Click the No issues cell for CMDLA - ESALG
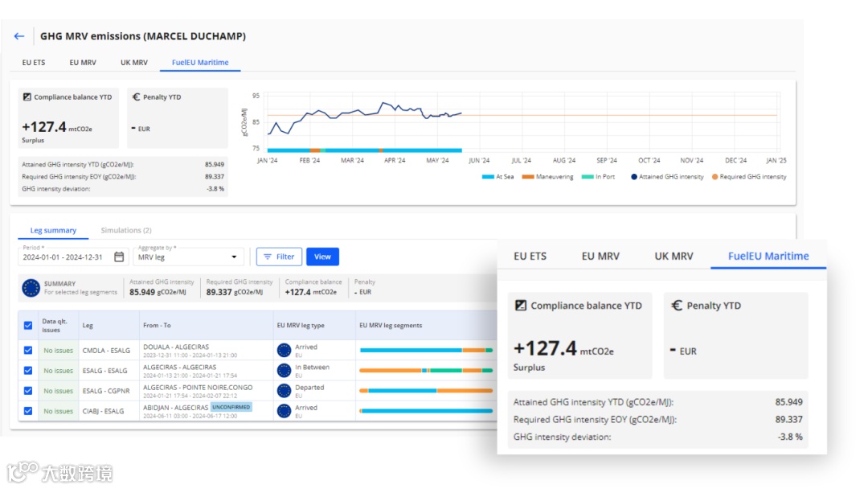The image size is (868, 489). pos(58,351)
